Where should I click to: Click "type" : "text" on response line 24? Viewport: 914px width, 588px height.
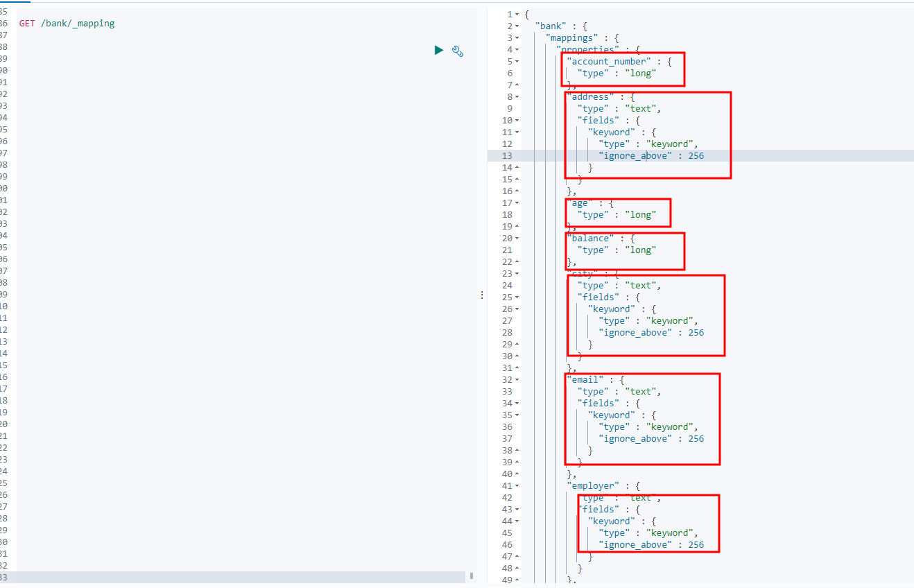tap(619, 286)
